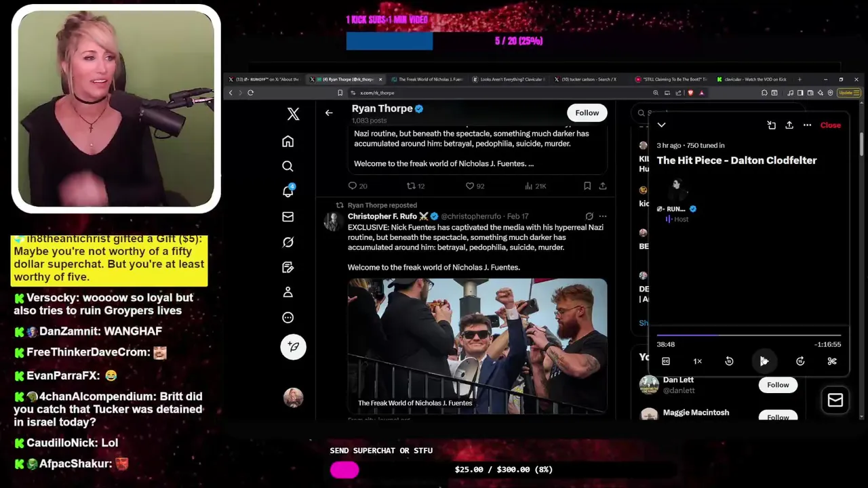Open the Lists icon in X sidebar

click(x=288, y=267)
